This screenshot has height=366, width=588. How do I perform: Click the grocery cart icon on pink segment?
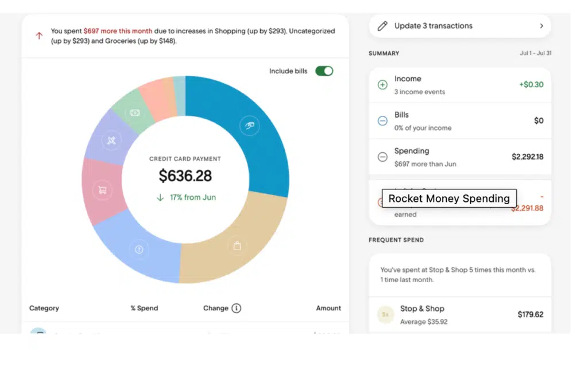[x=102, y=190]
